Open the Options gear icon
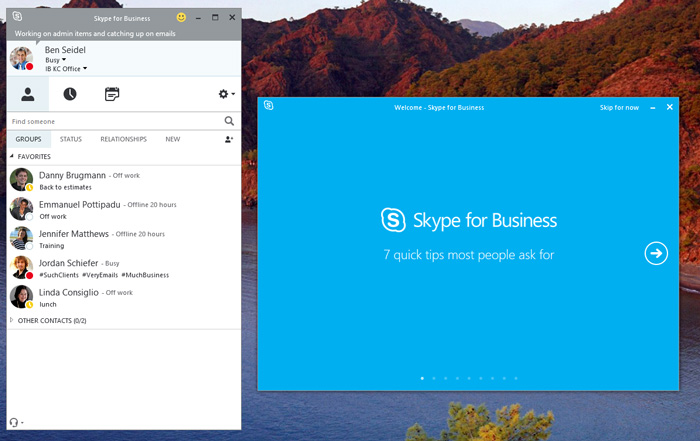Screen dimensions: 700x441 coord(223,94)
